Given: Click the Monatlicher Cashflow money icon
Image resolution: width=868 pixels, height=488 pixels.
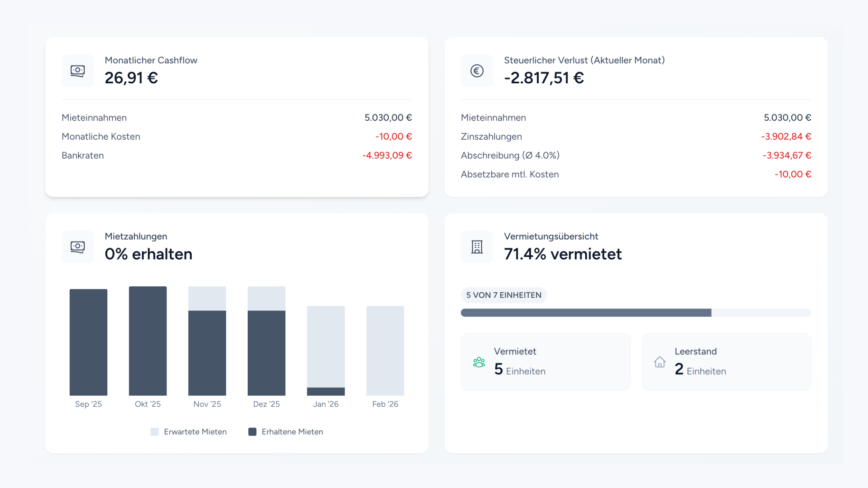Looking at the screenshot, I should click(x=77, y=71).
